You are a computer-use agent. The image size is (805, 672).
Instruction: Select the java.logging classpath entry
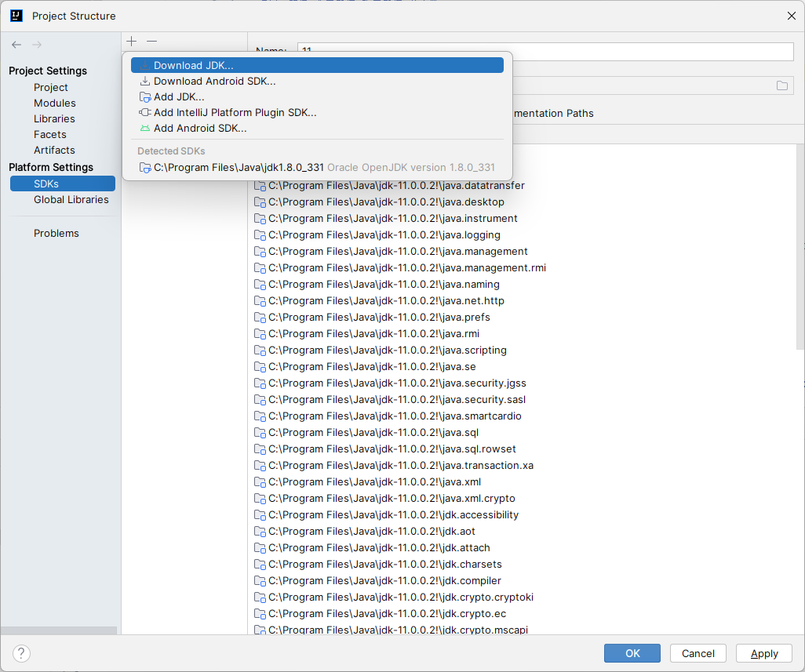pos(377,234)
